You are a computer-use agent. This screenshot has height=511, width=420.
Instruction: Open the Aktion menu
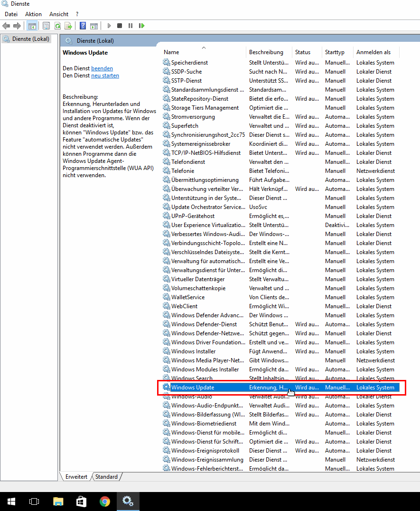click(34, 14)
